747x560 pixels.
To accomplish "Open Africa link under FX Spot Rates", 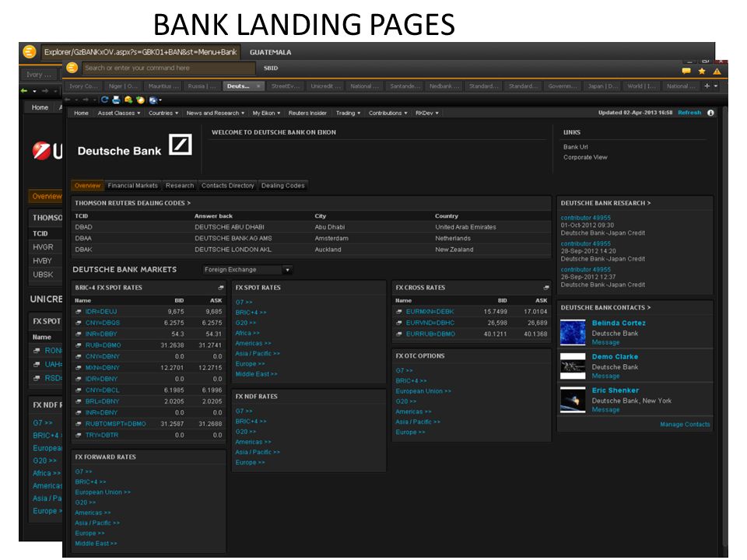I will (247, 333).
